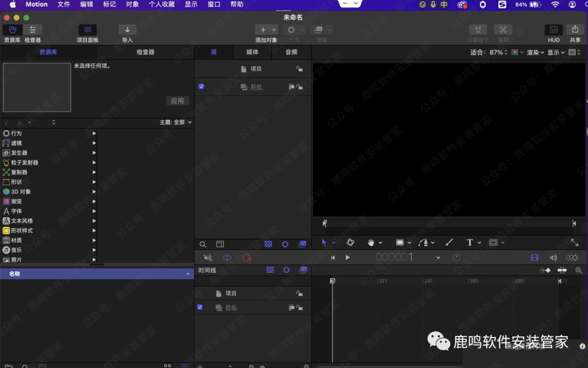Open the 主题: 全部 theme dropdown
This screenshot has width=588, height=368.
pos(176,122)
